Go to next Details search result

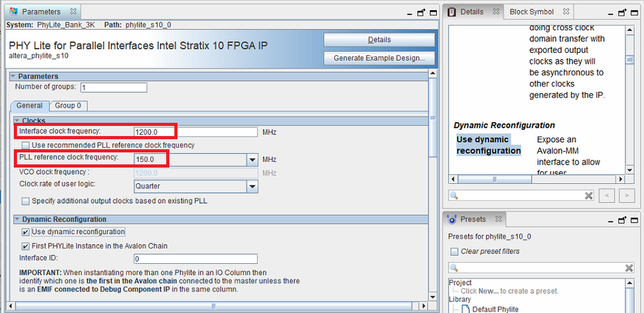click(627, 196)
